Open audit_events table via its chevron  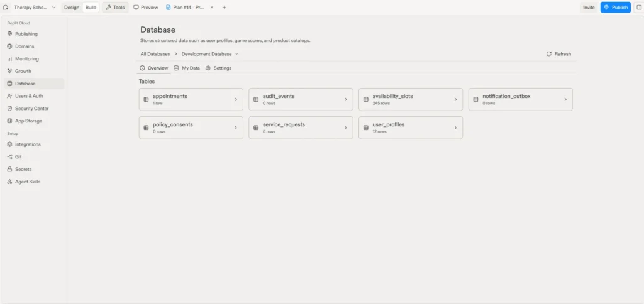click(x=346, y=99)
